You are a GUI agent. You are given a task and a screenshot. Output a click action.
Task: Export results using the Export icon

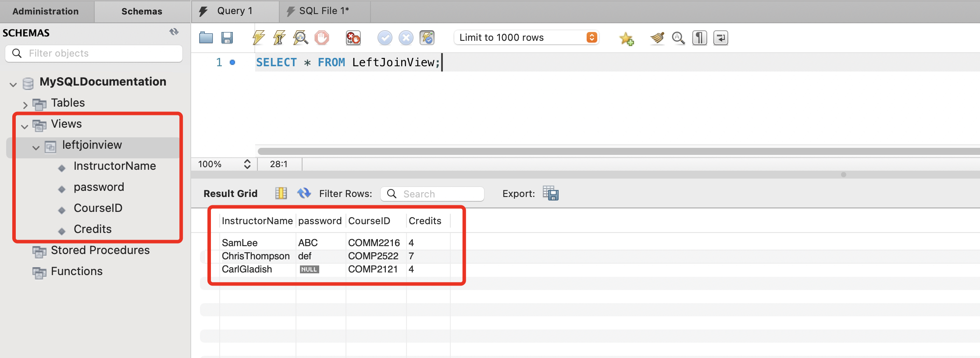click(550, 193)
